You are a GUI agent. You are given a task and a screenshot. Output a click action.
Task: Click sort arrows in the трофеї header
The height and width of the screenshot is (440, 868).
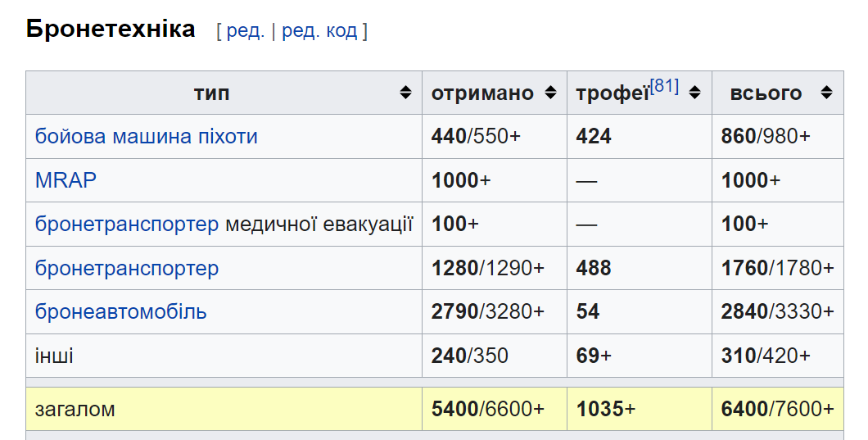(x=694, y=93)
